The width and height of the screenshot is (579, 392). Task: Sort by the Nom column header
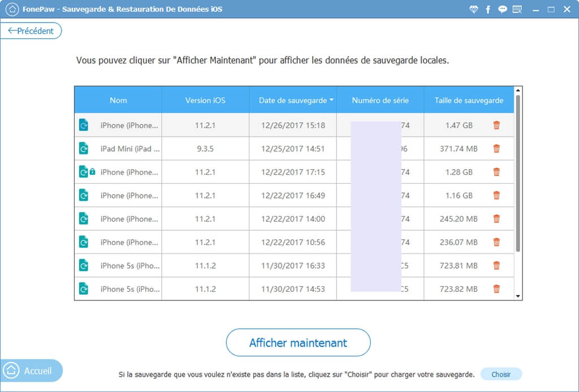pos(118,100)
